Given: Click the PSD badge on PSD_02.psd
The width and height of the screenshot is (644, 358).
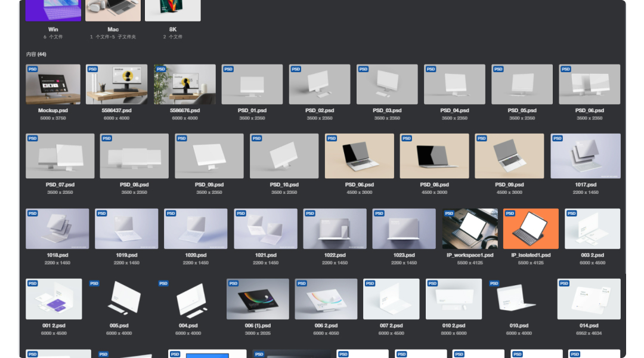Looking at the screenshot, I should click(296, 69).
